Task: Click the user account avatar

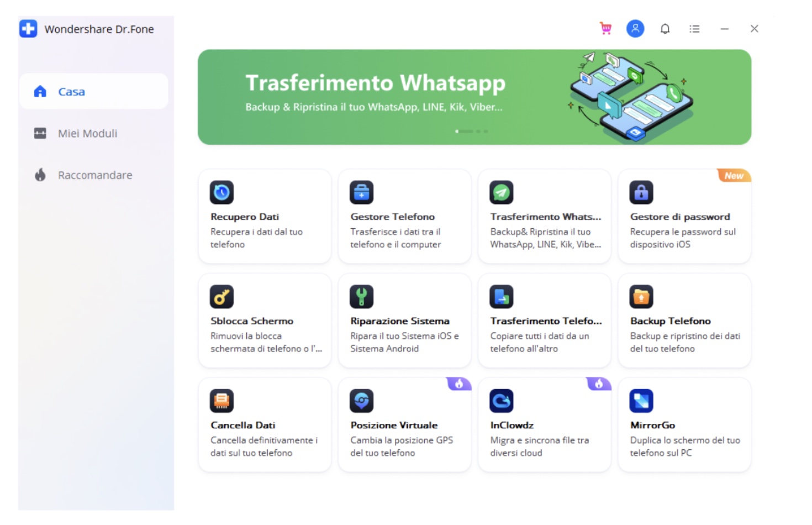Action: click(635, 29)
